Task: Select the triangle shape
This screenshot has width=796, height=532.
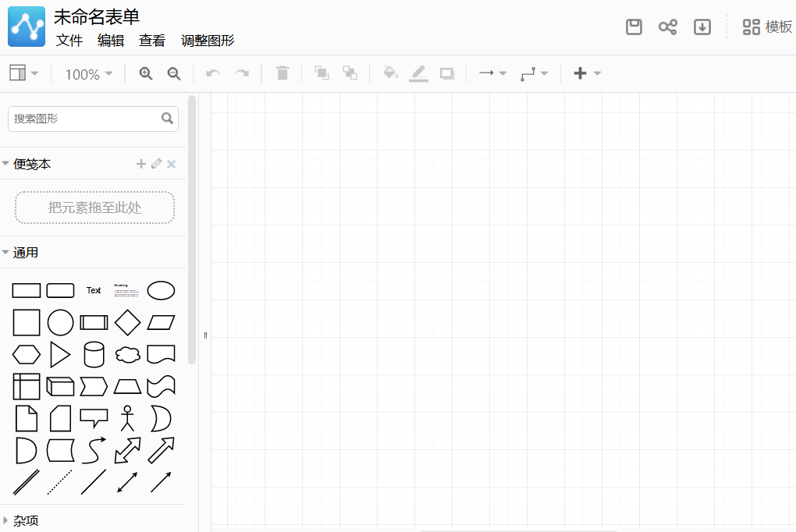Action: pyautogui.click(x=60, y=354)
